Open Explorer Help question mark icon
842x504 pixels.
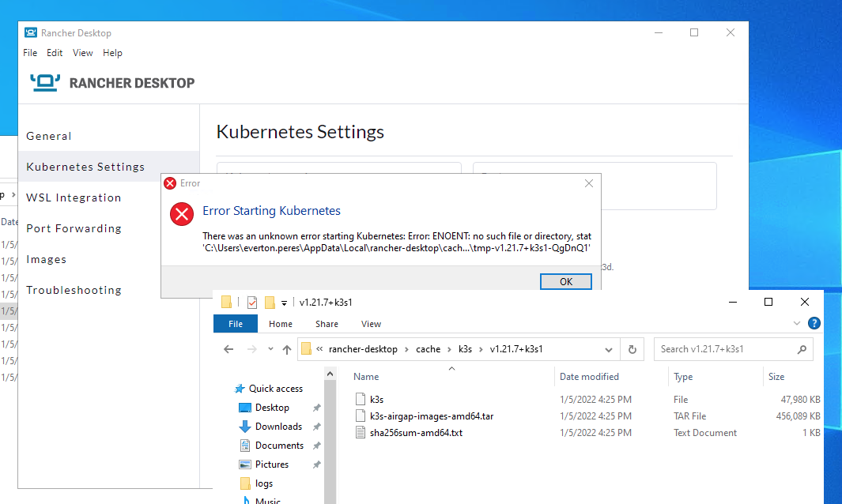pyautogui.click(x=814, y=323)
